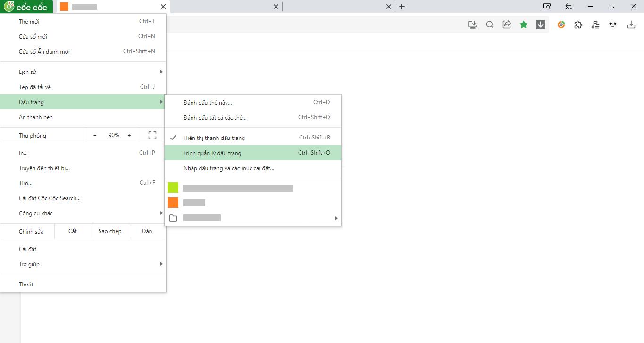Open Tệp đã tải về
This screenshot has width=644, height=343.
pyautogui.click(x=83, y=87)
